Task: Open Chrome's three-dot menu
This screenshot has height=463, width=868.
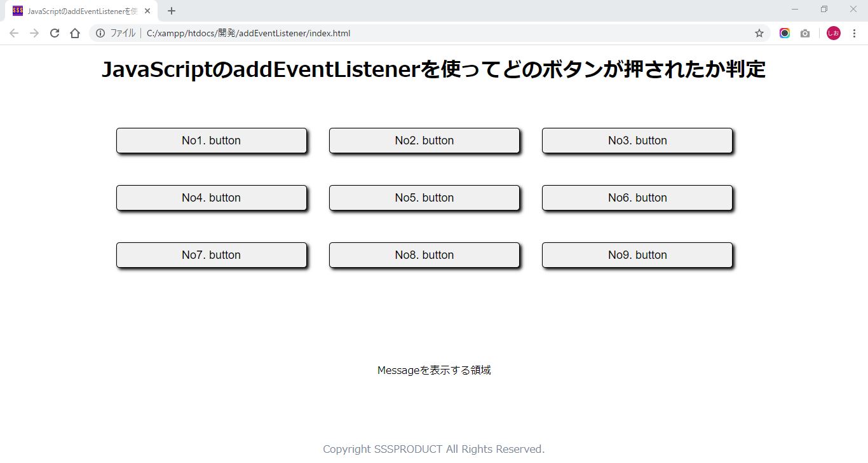Action: tap(854, 34)
